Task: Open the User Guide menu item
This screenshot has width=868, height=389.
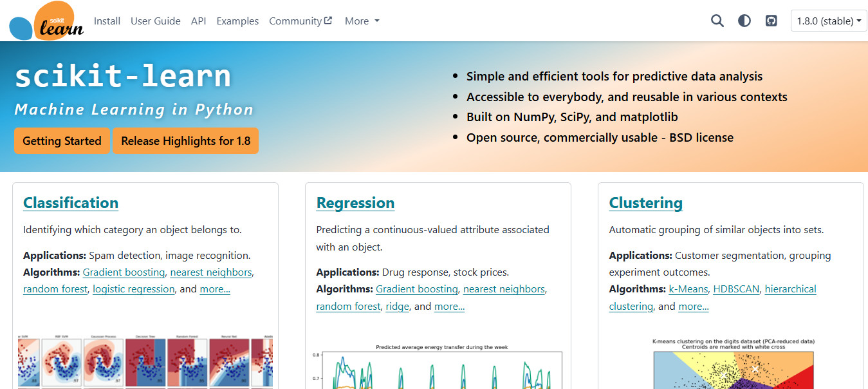Action: (156, 21)
